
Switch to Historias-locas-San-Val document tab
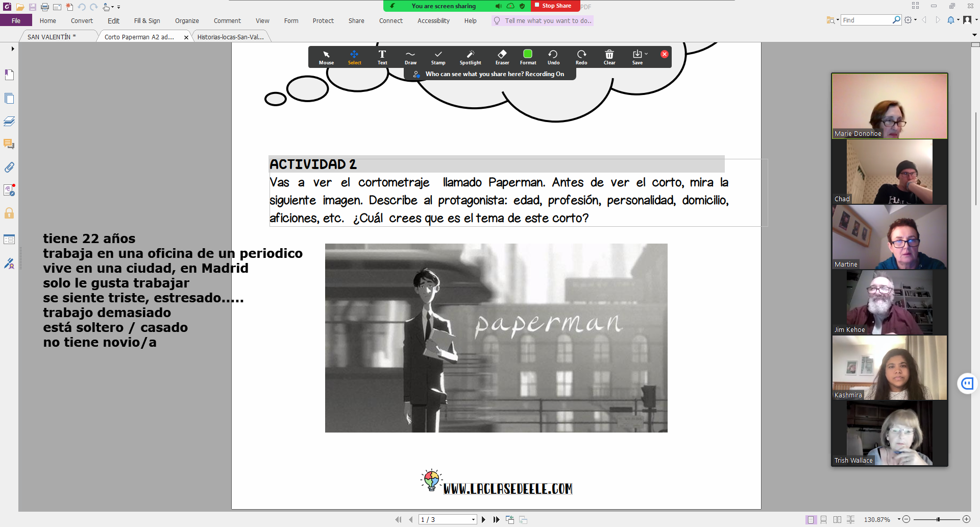tap(231, 37)
